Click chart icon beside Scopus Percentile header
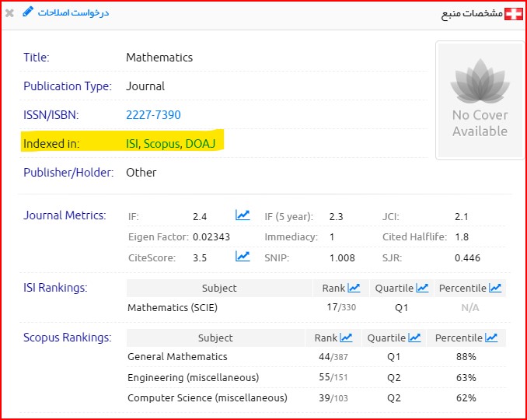 tap(491, 338)
